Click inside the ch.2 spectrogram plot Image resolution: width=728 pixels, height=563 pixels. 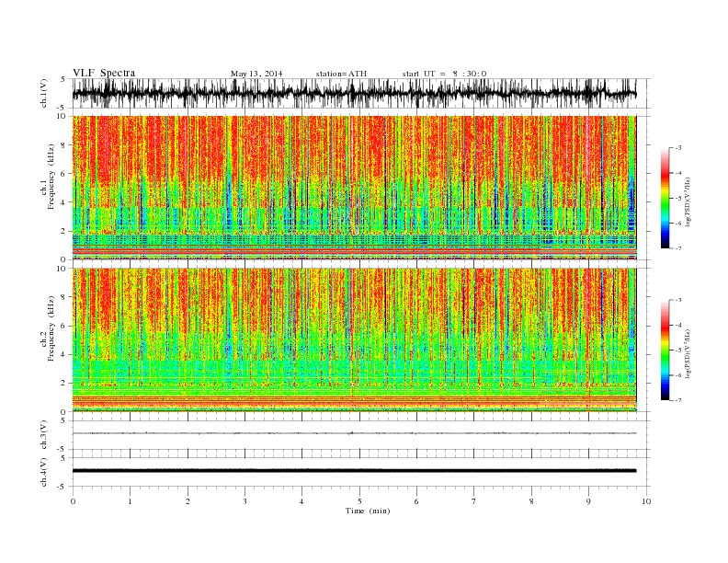coord(354,339)
